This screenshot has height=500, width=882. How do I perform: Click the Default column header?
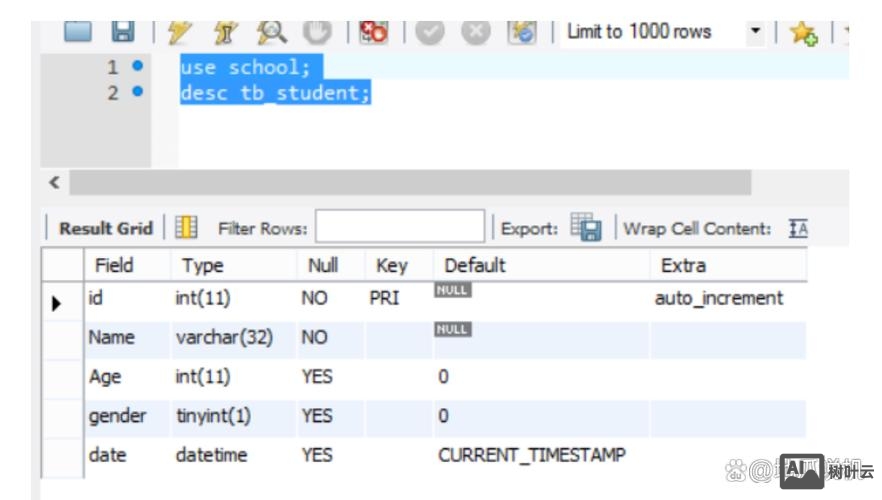pos(475,265)
